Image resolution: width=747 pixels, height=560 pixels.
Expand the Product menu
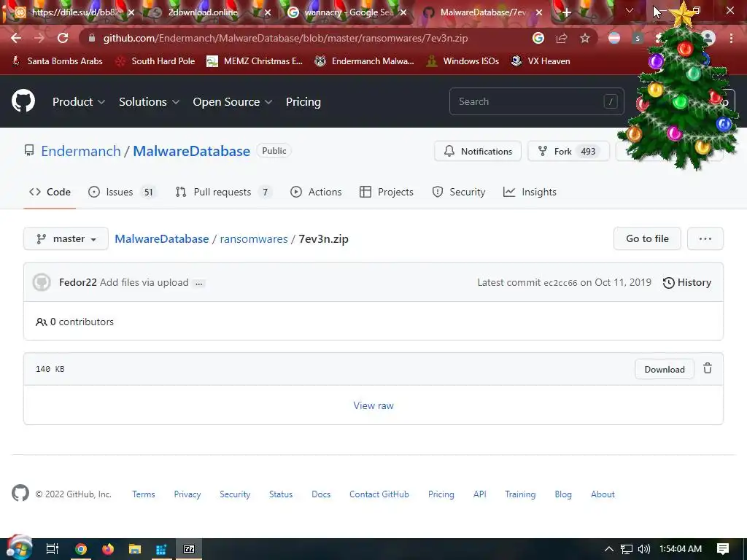(79, 102)
